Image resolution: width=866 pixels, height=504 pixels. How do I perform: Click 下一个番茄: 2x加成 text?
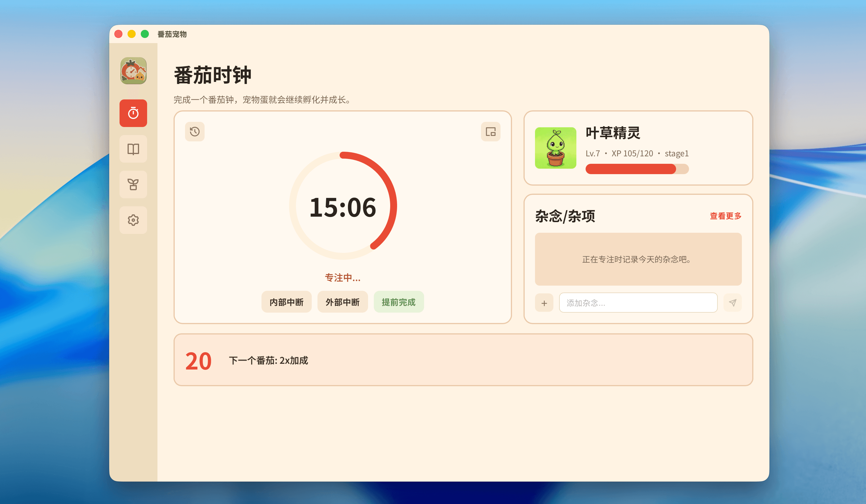268,360
